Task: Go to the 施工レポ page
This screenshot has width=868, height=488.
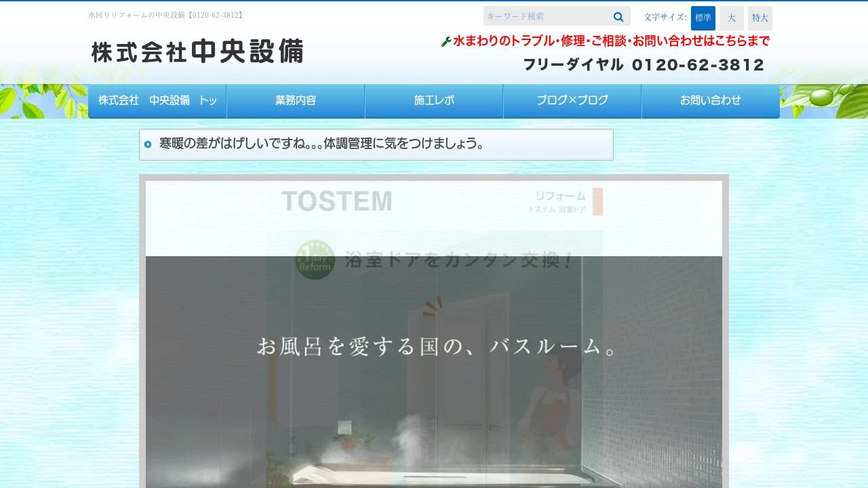Action: point(434,101)
